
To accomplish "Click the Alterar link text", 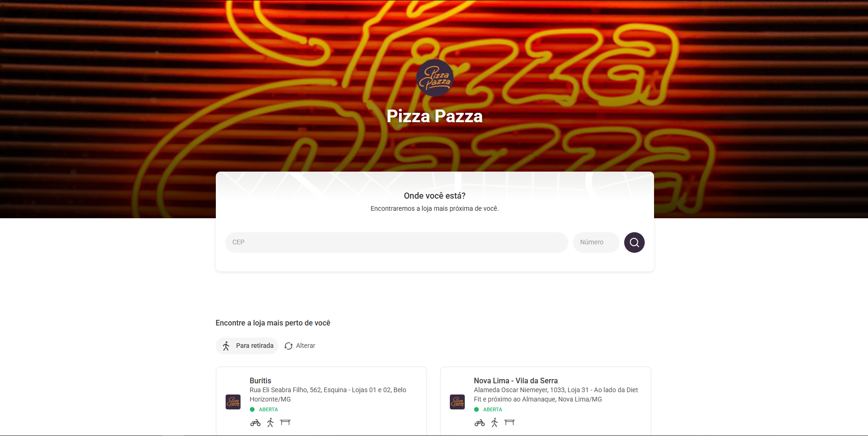I will 305,346.
